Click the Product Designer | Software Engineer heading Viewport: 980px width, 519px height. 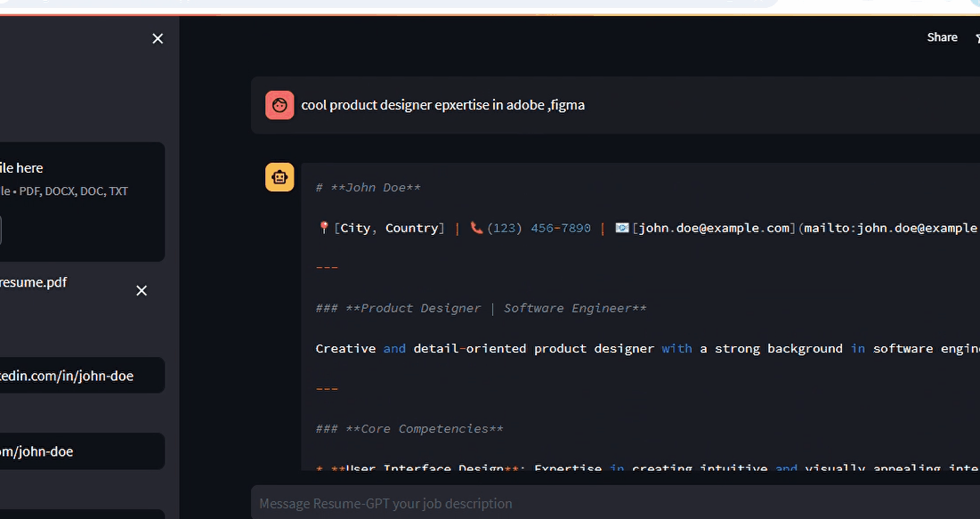pyautogui.click(x=481, y=308)
